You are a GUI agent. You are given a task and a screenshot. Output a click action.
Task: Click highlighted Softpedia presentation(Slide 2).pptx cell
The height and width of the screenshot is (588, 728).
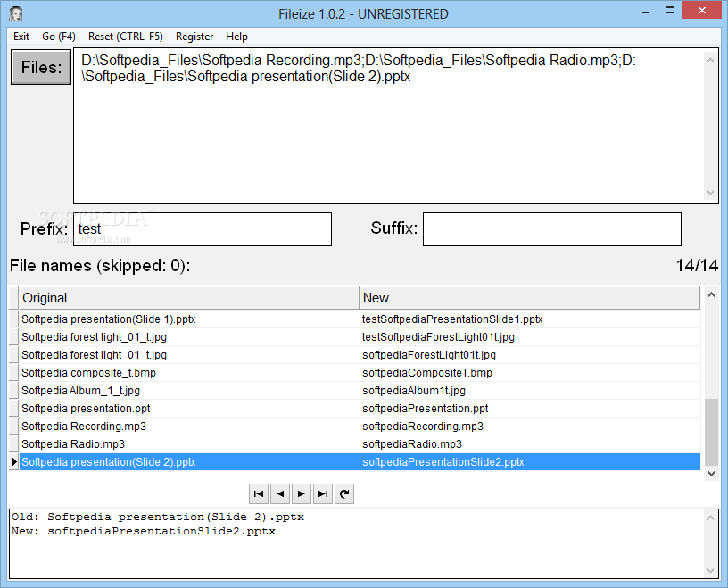(189, 461)
